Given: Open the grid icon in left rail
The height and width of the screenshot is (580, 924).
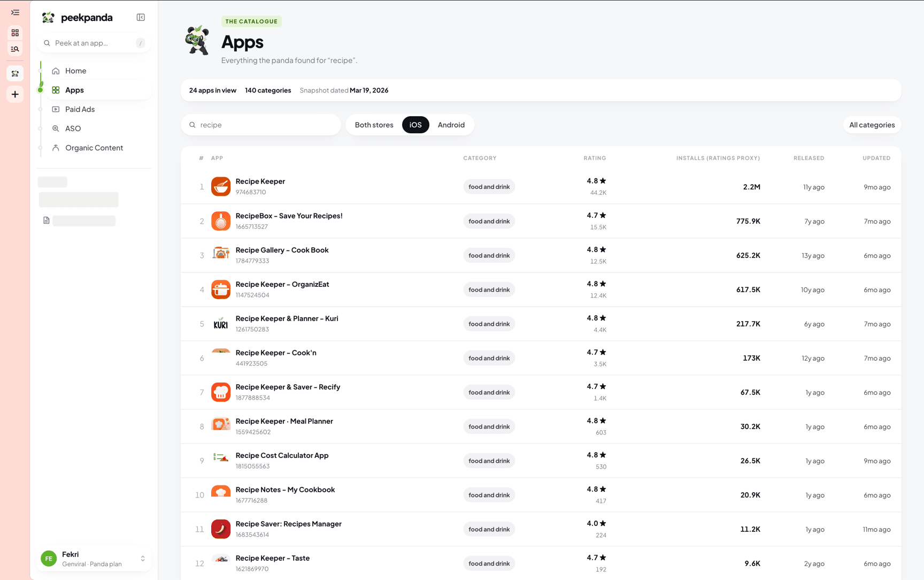Looking at the screenshot, I should pyautogui.click(x=15, y=33).
